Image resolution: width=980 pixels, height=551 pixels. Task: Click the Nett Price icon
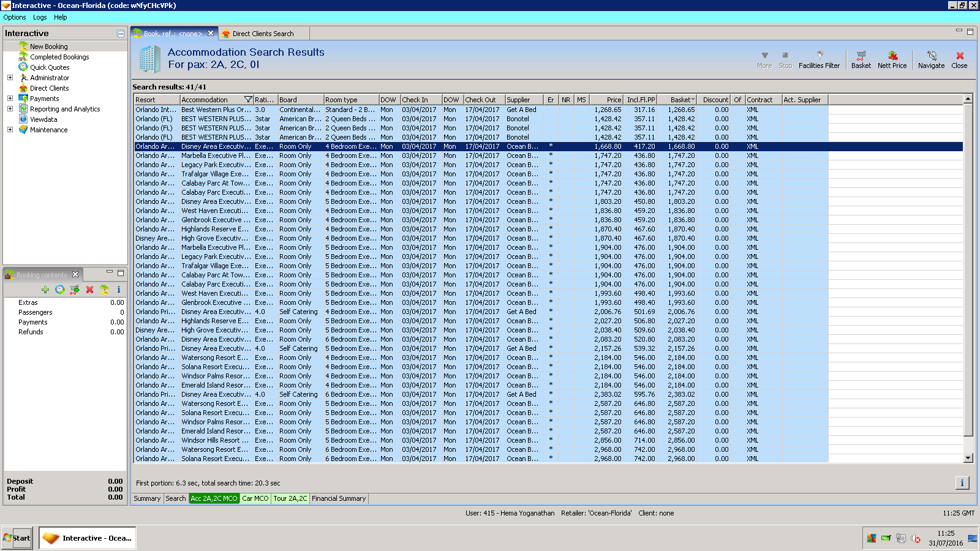892,56
